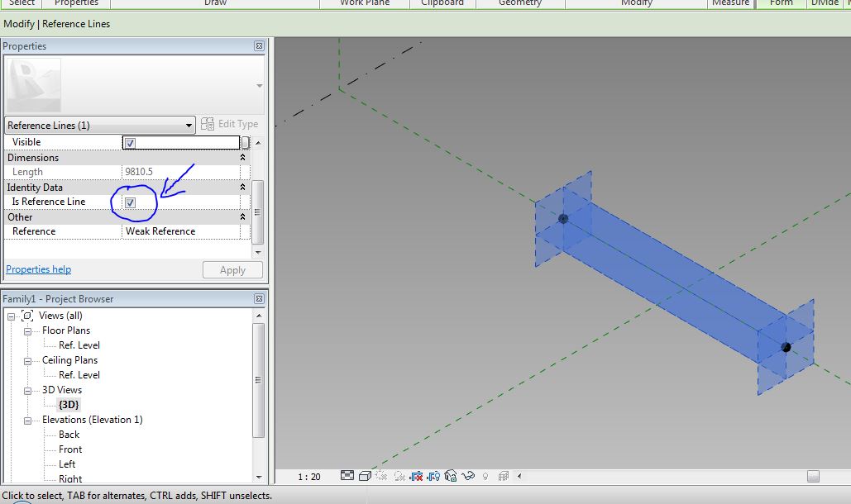Click Properties scrollbar up arrow

pos(258,143)
